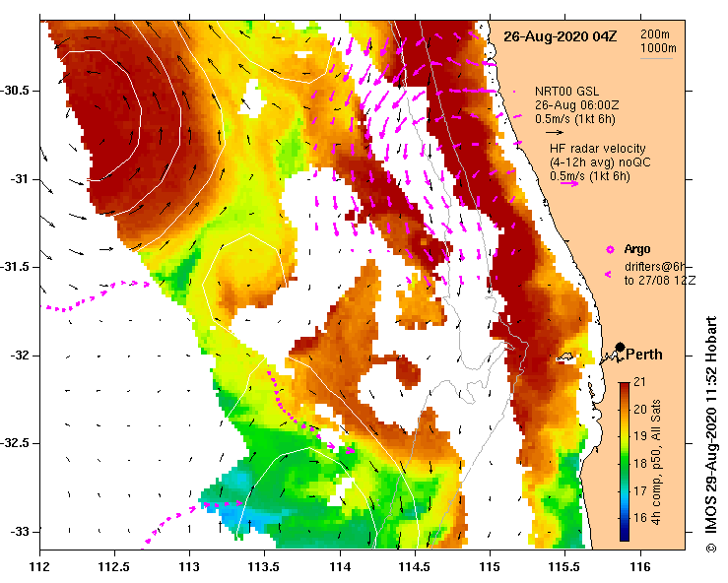
Task: Click the grey line sample under 1000m
Action: tap(656, 58)
